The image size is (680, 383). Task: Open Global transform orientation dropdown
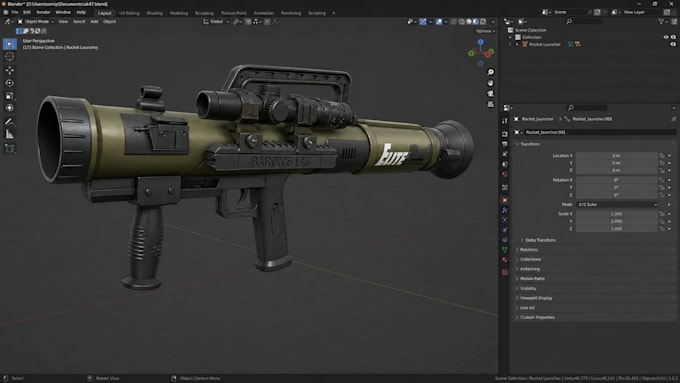click(x=216, y=22)
